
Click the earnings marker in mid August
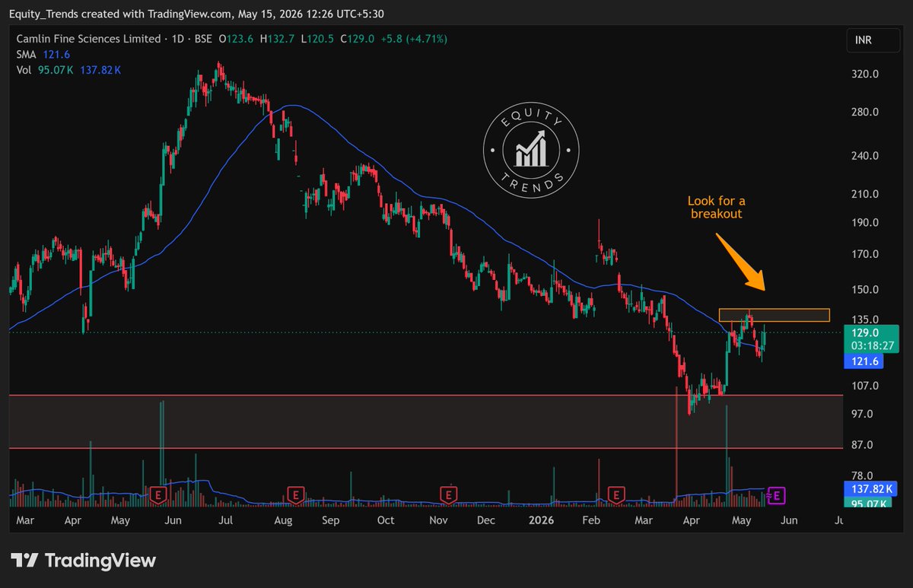pos(295,495)
